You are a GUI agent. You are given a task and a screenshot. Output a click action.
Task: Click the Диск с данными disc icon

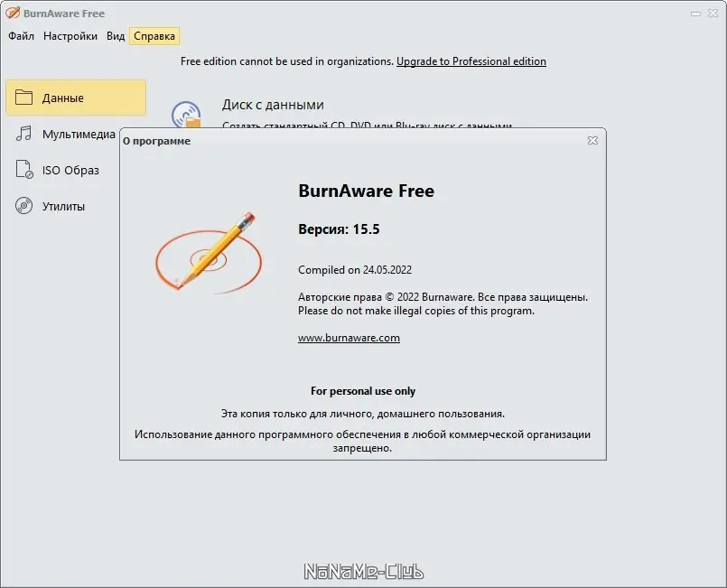186,114
